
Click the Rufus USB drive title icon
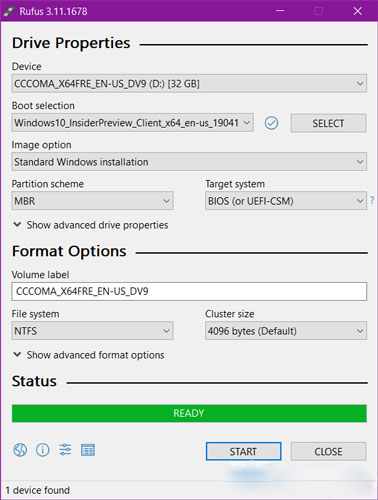click(x=8, y=11)
